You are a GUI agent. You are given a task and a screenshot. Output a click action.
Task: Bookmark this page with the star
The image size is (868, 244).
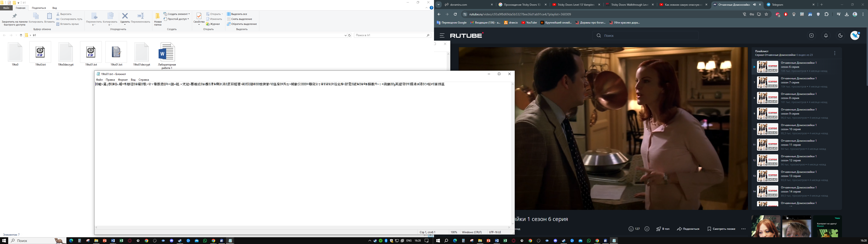click(766, 14)
